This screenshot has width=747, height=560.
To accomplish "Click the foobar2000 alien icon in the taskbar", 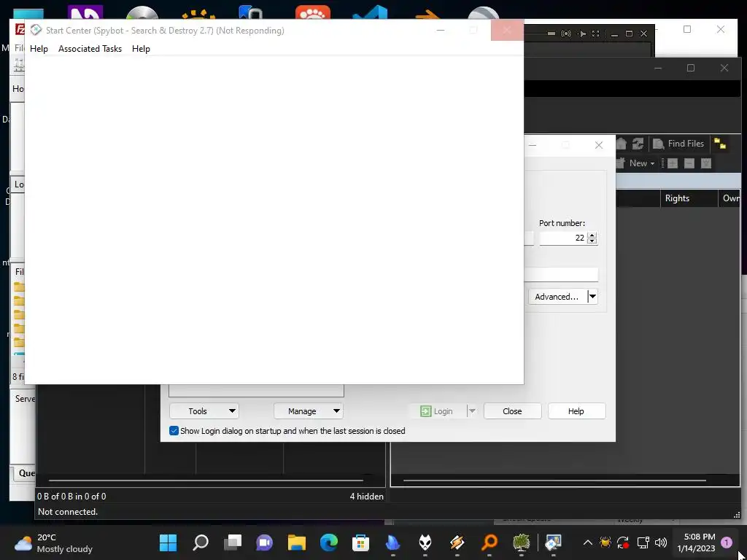I will pos(425,542).
